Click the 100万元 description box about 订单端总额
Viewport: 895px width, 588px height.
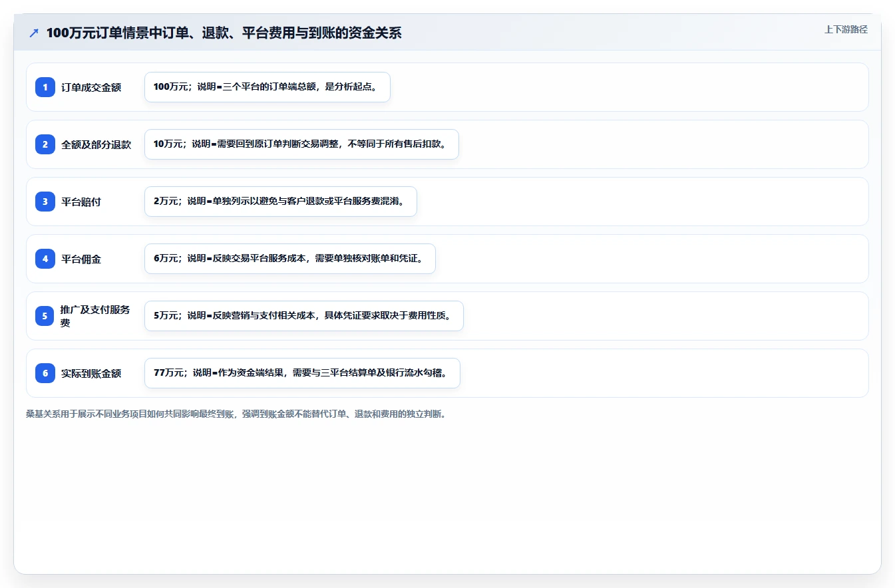pyautogui.click(x=268, y=87)
